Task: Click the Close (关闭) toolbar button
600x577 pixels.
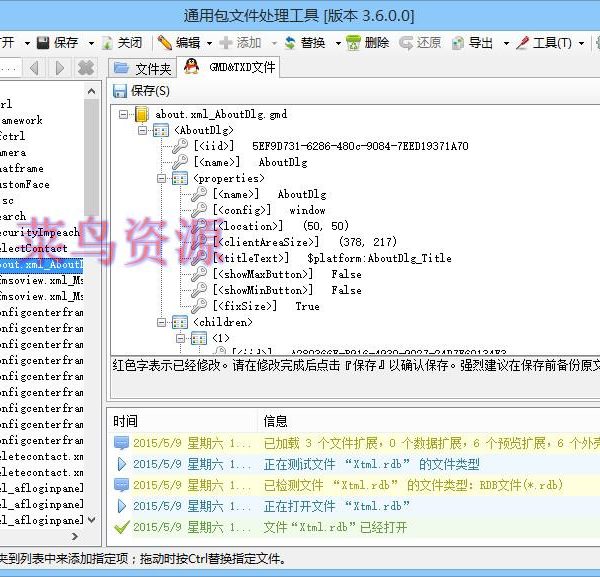Action: (121, 43)
